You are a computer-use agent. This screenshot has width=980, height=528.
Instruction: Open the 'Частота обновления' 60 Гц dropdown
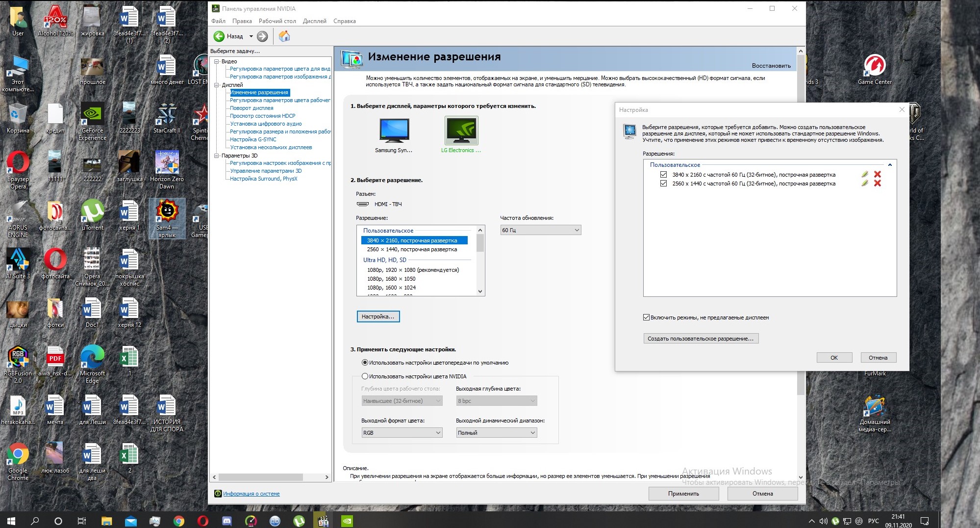(540, 230)
